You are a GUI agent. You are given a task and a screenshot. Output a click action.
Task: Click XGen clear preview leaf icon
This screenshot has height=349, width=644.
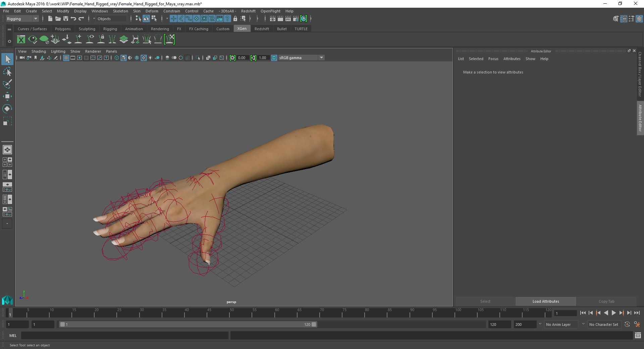tap(44, 40)
